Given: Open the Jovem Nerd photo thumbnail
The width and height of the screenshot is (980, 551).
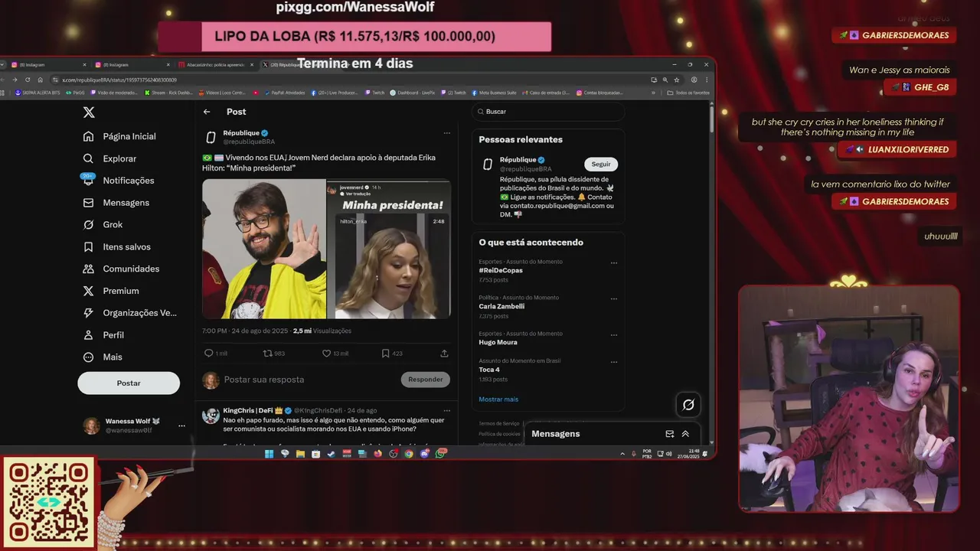Looking at the screenshot, I should coord(264,249).
